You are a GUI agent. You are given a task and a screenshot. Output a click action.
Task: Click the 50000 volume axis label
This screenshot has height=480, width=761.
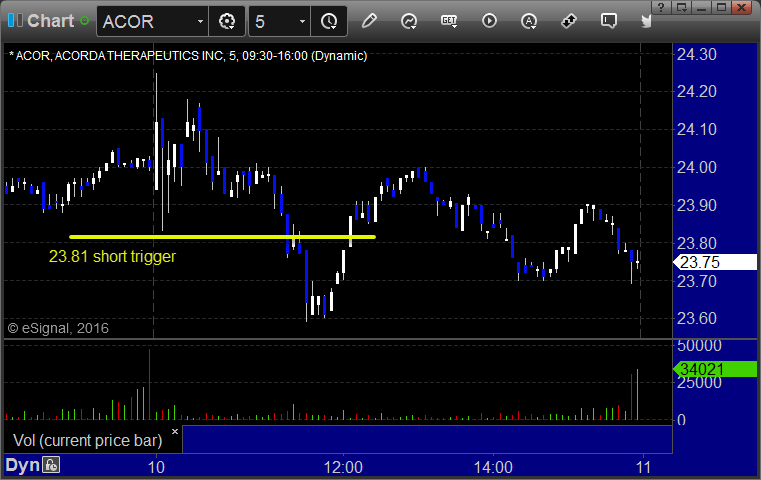pos(699,346)
